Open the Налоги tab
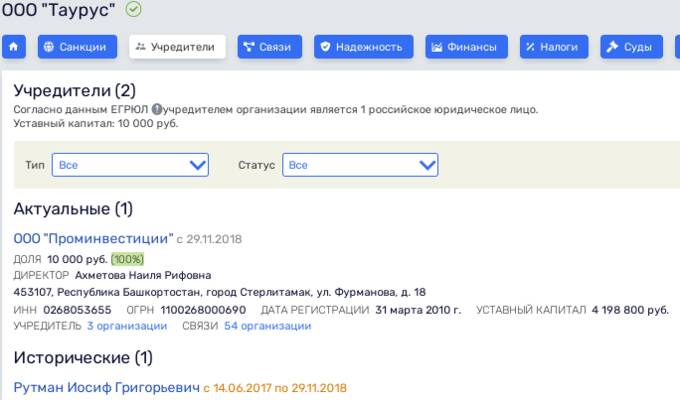Image resolution: width=680 pixels, height=400 pixels. [554, 47]
